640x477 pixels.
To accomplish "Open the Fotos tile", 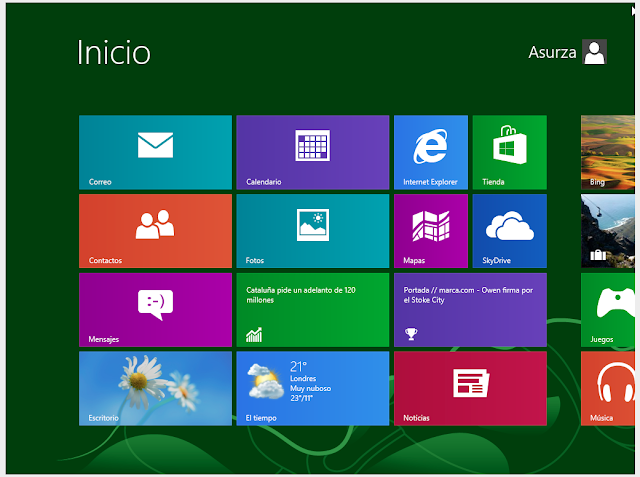I will [313, 231].
